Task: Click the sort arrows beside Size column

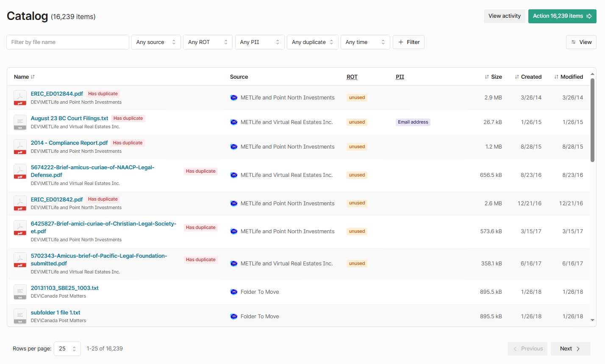Action: tap(487, 77)
